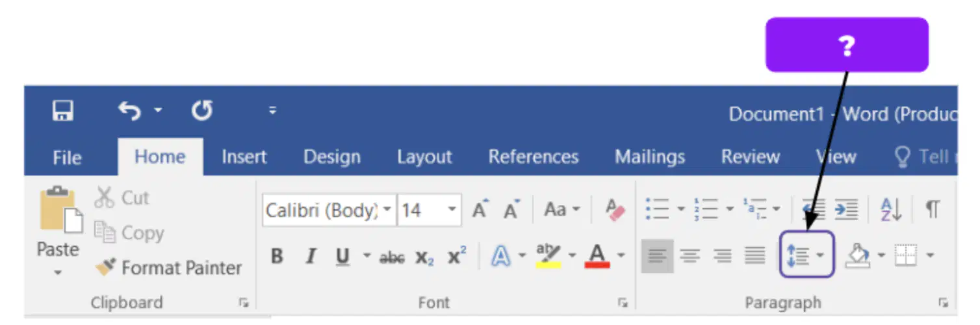Click the Paste button
The image size is (980, 325).
[x=58, y=232]
